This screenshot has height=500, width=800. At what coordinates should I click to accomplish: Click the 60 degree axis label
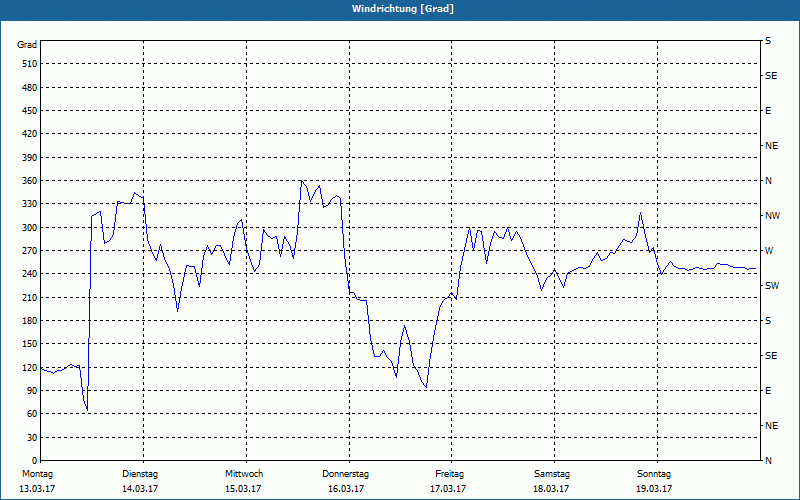[x=32, y=414]
